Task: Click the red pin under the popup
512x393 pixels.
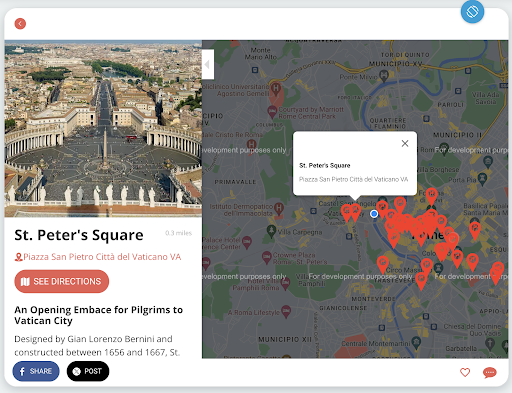Action: click(355, 212)
